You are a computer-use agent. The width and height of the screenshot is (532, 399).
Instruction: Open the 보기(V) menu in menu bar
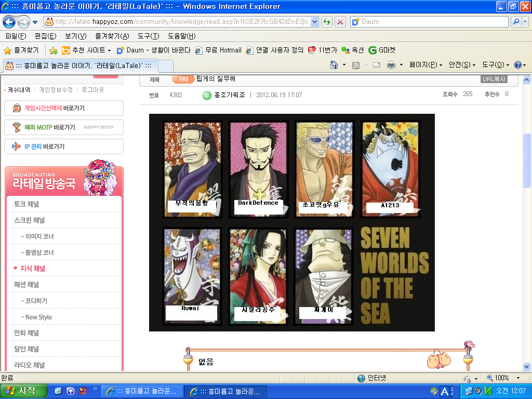75,36
